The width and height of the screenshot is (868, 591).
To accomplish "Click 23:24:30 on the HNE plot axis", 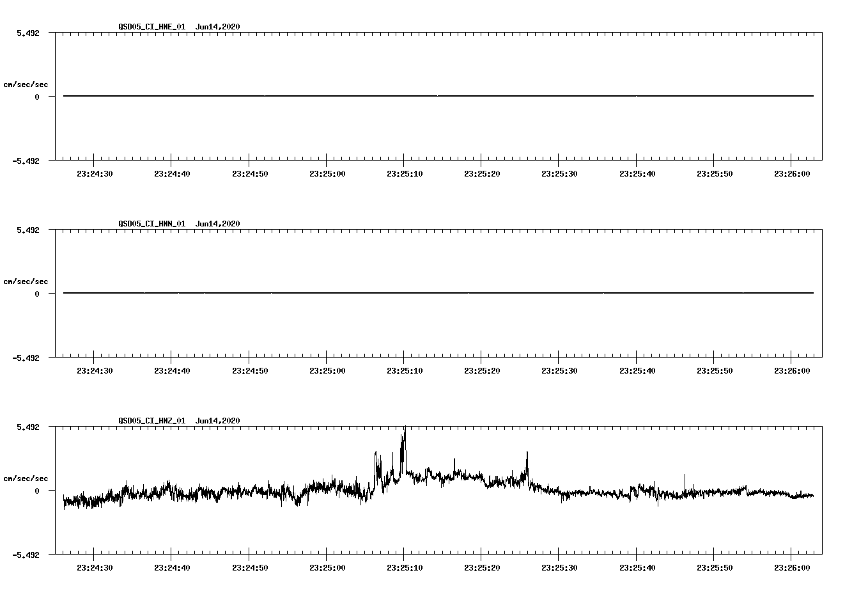I will coord(95,174).
